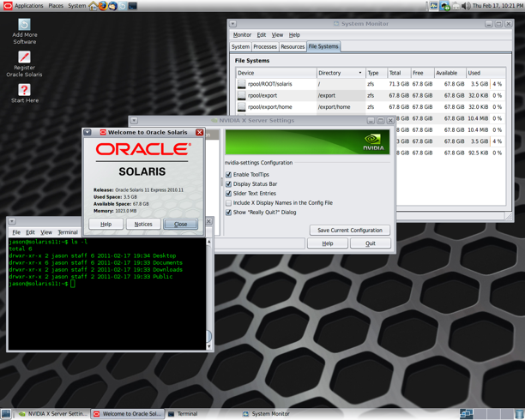Open System Monitor window menu button

pyautogui.click(x=233, y=24)
